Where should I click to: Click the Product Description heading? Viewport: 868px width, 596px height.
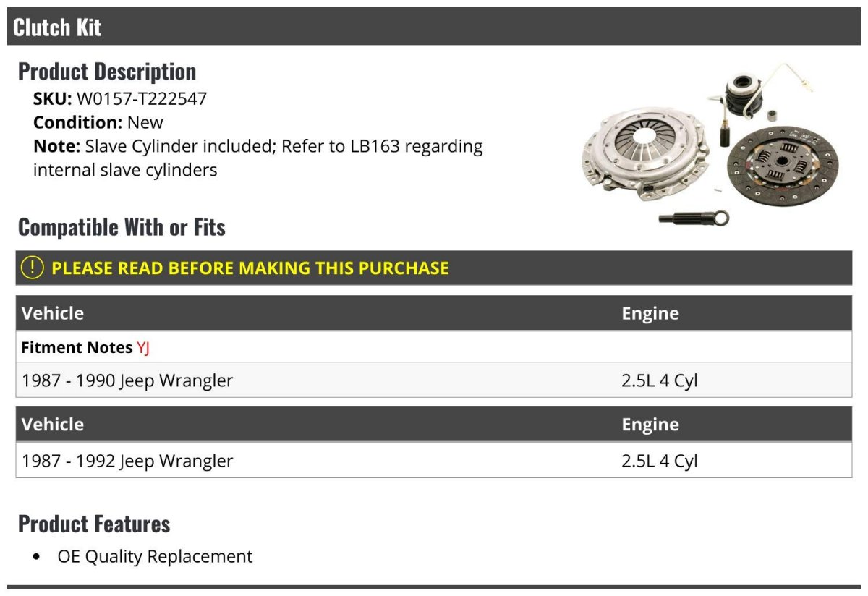pos(107,72)
